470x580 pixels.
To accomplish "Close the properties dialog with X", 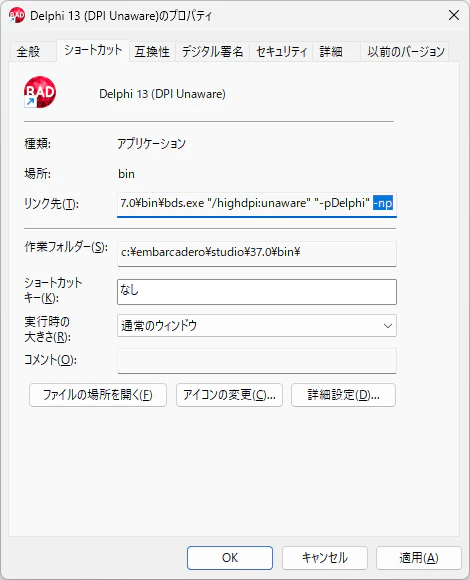I will click(454, 15).
